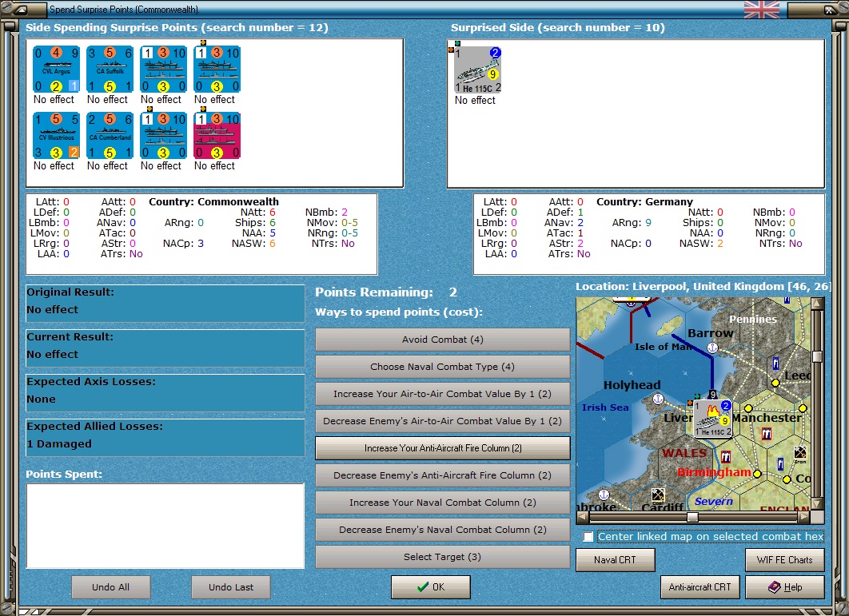
Task: Click the Germany 'ARng: 9' stat
Action: [632, 222]
